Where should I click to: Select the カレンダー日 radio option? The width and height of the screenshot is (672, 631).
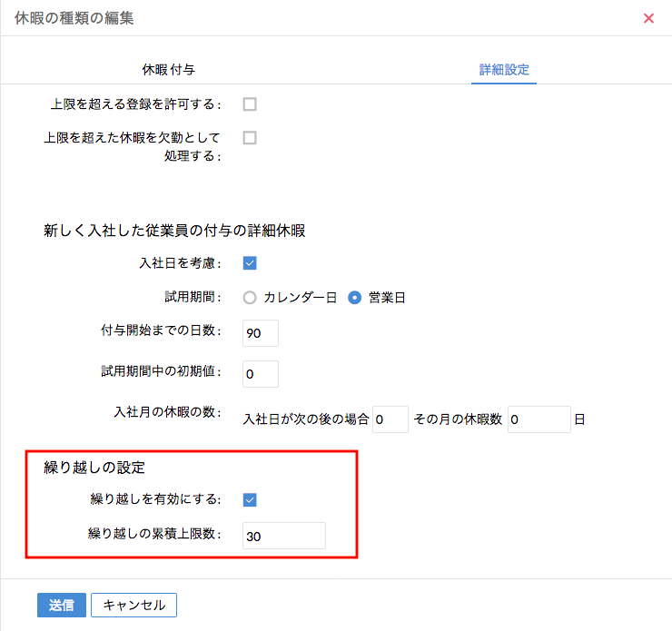(250, 298)
